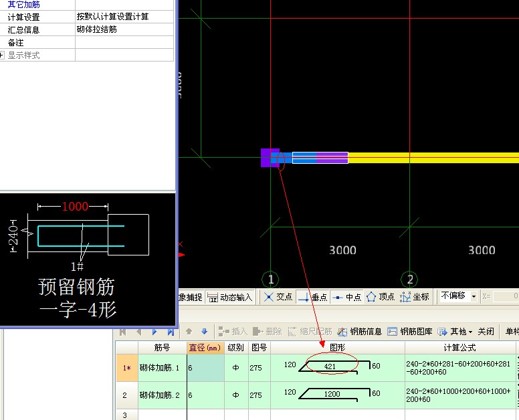The height and width of the screenshot is (420, 519).
Task: Click the diameter cell of 砌体加筋.2
Action: [205, 395]
